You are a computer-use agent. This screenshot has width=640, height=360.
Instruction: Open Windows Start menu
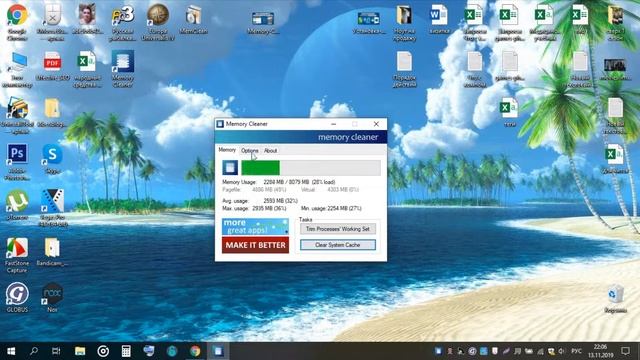pos(11,351)
